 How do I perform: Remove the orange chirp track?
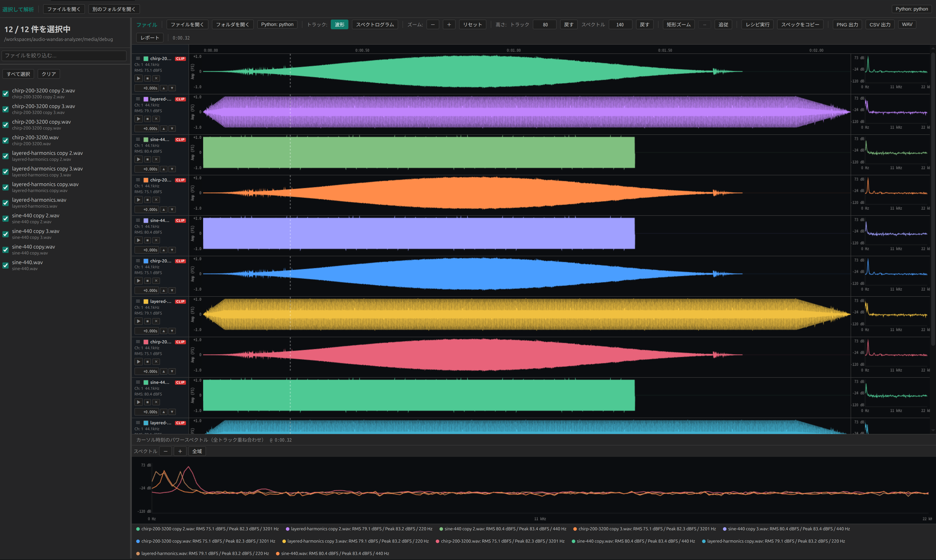click(x=156, y=200)
